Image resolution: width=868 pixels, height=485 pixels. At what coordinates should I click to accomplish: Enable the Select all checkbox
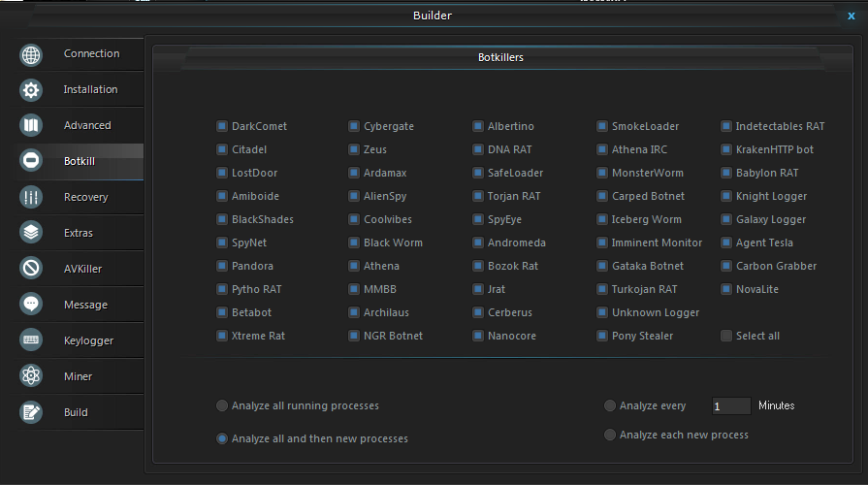tap(726, 336)
